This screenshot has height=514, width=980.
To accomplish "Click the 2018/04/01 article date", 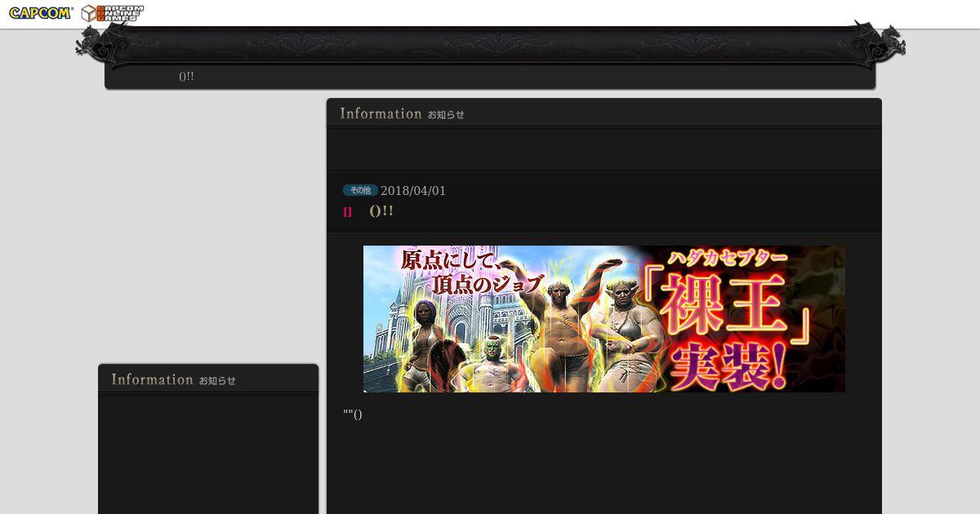I will pyautogui.click(x=413, y=191).
